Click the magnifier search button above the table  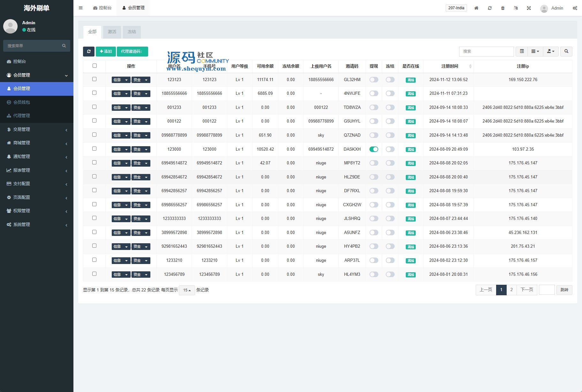pos(566,51)
